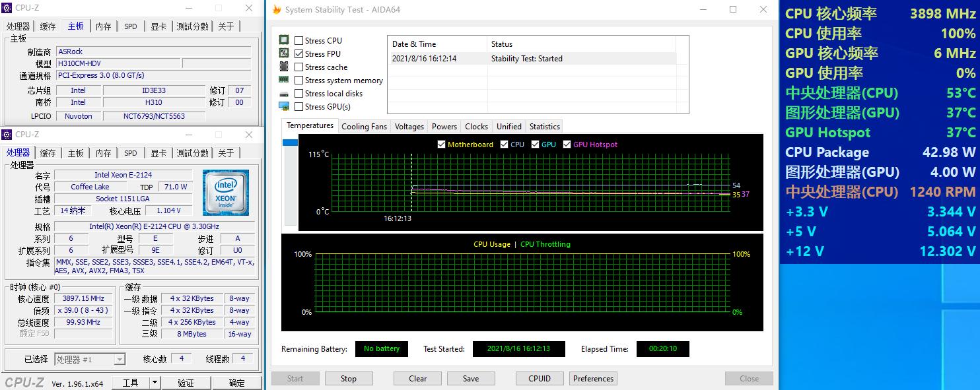Image resolution: width=980 pixels, height=390 pixels.
Task: Click the cache stress chip icon
Action: (x=284, y=67)
